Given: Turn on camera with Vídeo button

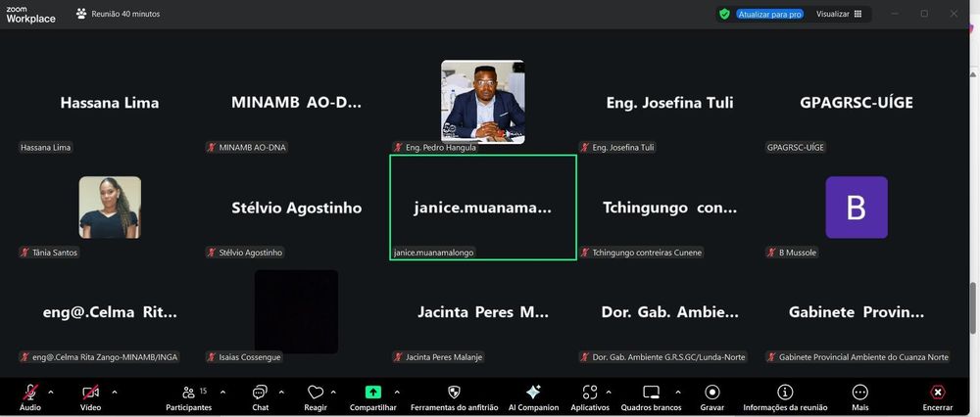Looking at the screenshot, I should pos(90,395).
